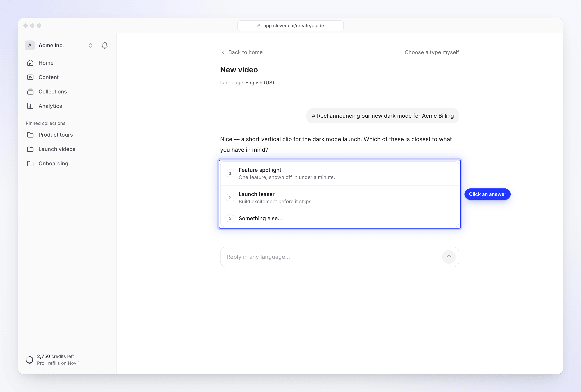Click the Pro refills on Nov 1 text
This screenshot has width=581, height=392.
[x=58, y=363]
